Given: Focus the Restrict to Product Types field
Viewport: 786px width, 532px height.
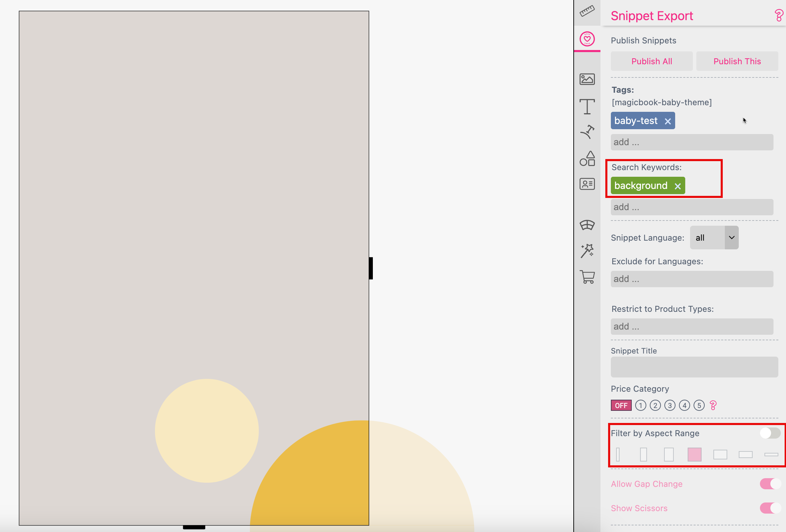Looking at the screenshot, I should 692,326.
